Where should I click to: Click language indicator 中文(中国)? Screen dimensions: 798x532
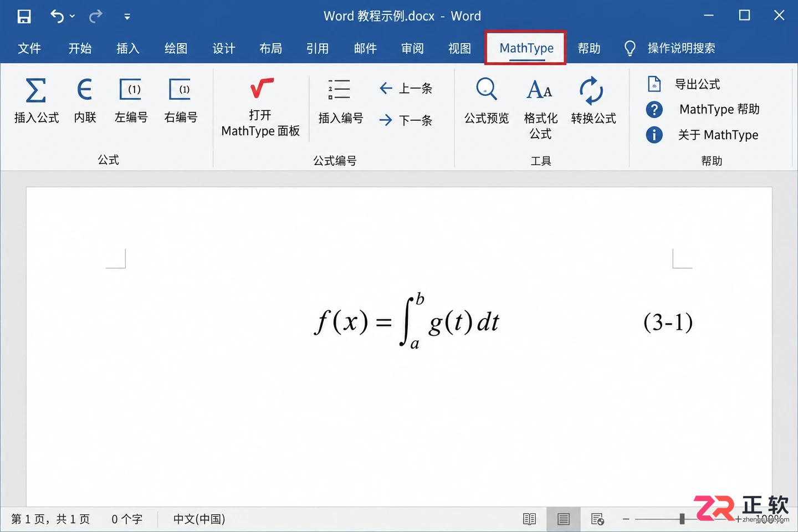coord(199,519)
